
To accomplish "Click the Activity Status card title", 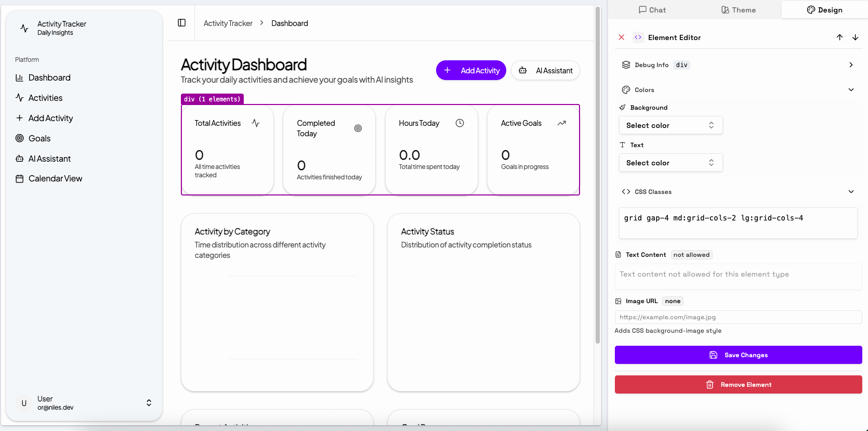I will pyautogui.click(x=427, y=232).
